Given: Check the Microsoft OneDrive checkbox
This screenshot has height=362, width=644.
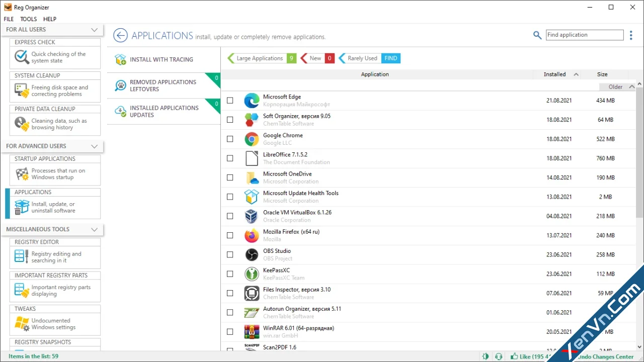Looking at the screenshot, I should coord(230,177).
